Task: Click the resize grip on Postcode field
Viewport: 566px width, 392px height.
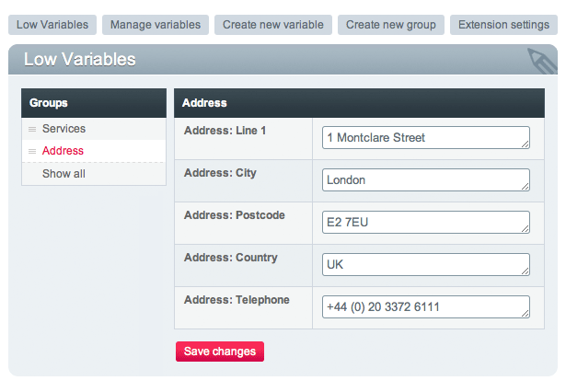Action: point(526,228)
